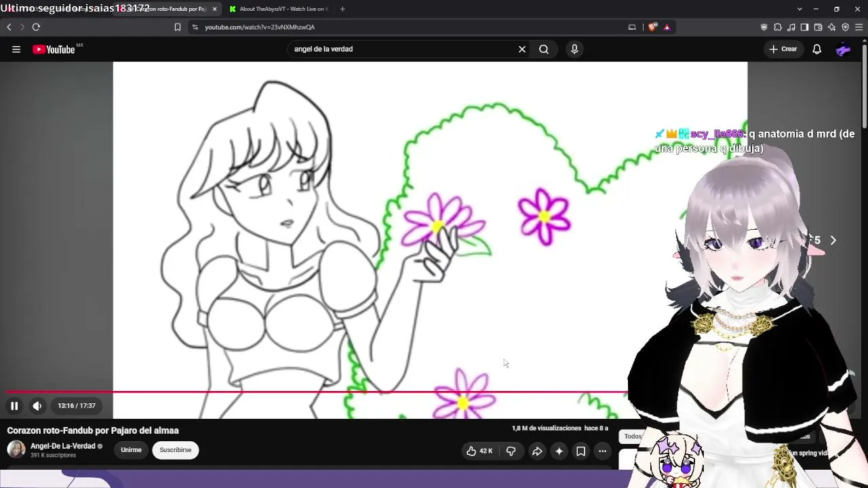Open a new browser tab
Screen dimensions: 868x488
point(342,9)
